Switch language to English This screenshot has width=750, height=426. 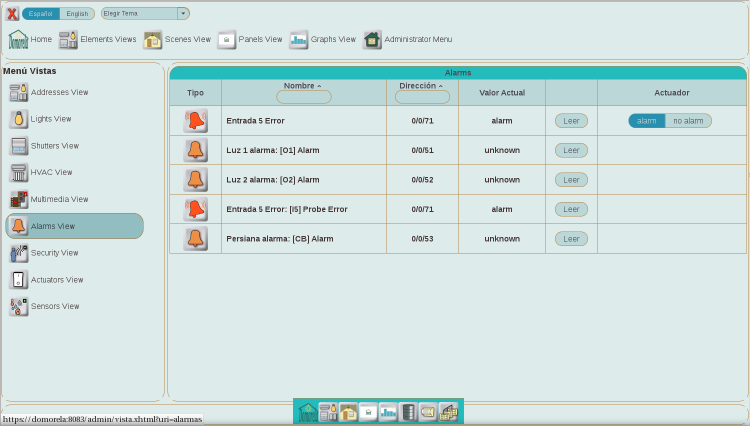pos(77,13)
